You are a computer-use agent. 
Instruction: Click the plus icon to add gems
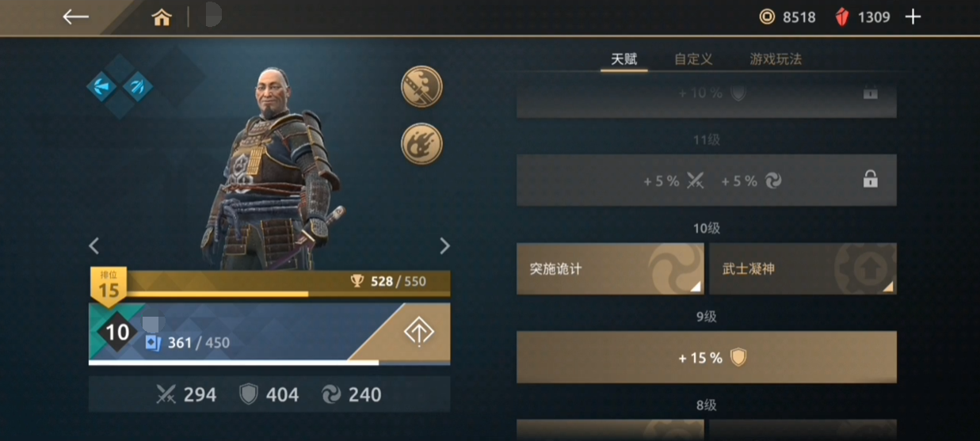[x=913, y=17]
